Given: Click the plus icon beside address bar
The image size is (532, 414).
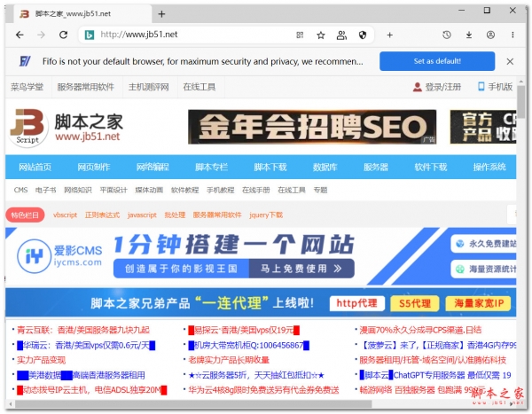Looking at the screenshot, I should (390, 35).
